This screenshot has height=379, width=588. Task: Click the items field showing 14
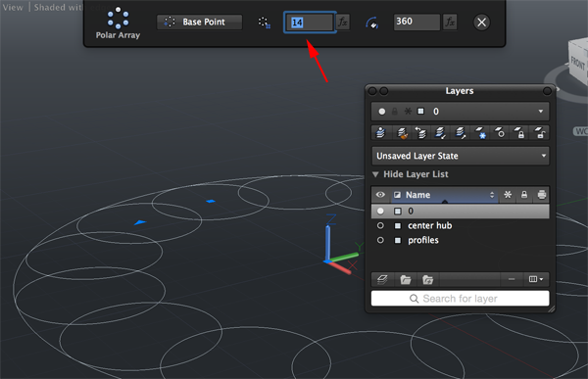click(310, 23)
